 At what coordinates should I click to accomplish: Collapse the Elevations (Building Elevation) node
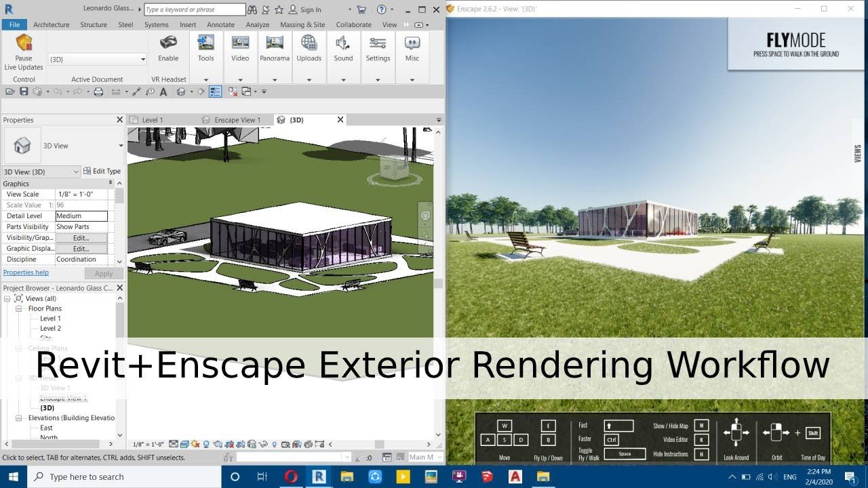(x=19, y=418)
